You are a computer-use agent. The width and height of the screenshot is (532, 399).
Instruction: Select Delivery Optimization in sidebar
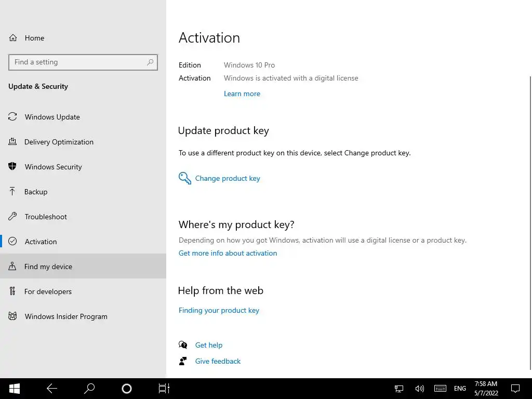coord(83,142)
